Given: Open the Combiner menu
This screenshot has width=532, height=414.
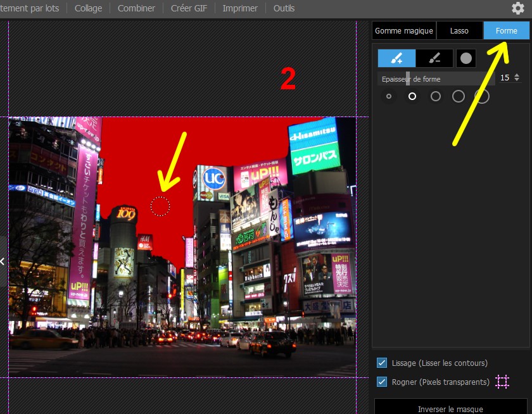Looking at the screenshot, I should coord(136,8).
